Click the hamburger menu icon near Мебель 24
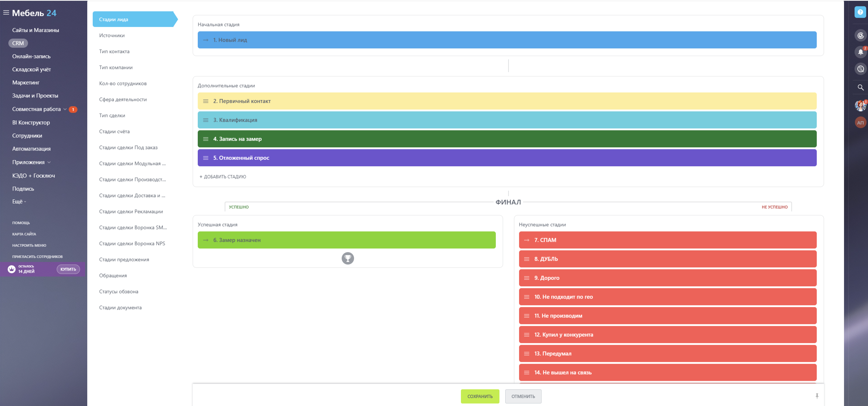Screen dimensions: 868x406 click(6, 13)
